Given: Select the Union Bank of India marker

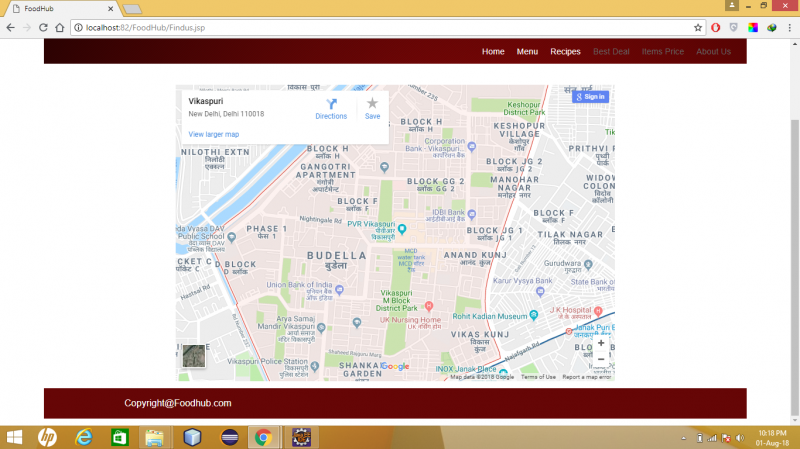Looking at the screenshot, I should (339, 290).
